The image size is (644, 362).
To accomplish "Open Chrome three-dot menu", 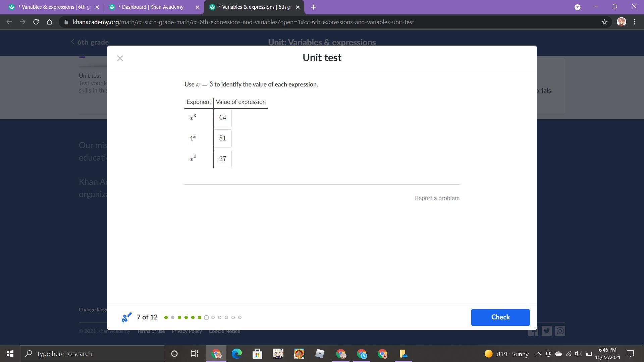I will [635, 22].
